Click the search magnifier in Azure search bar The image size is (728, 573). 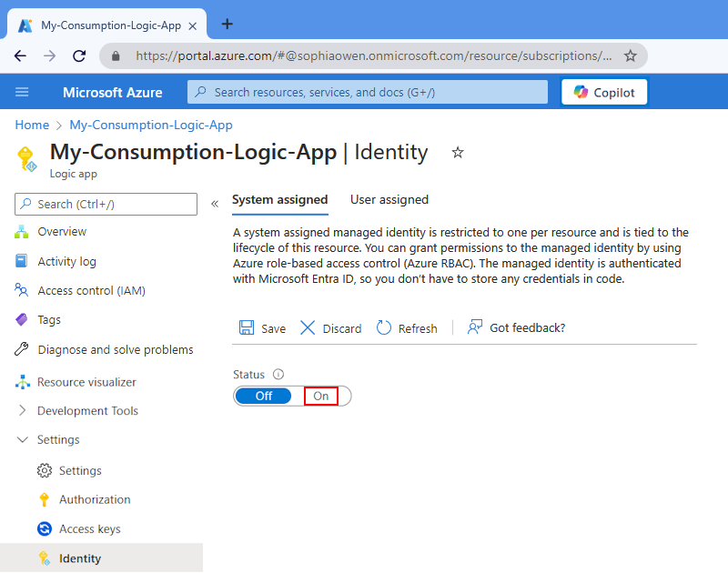pyautogui.click(x=200, y=92)
